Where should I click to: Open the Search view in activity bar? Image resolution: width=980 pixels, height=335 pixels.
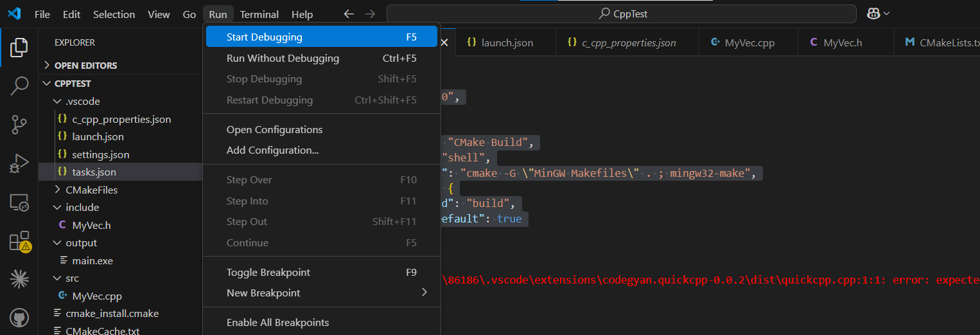pyautogui.click(x=19, y=86)
